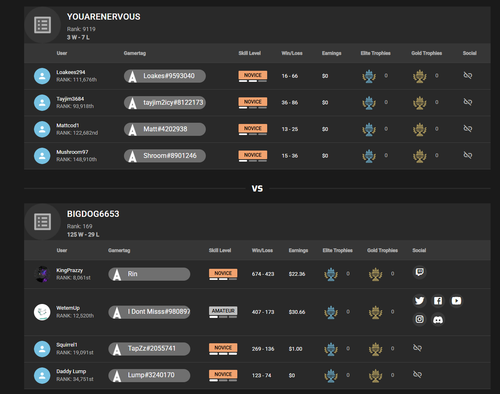Open Tayjim3684 username link
Screen dimensions: 500x394
click(x=70, y=99)
